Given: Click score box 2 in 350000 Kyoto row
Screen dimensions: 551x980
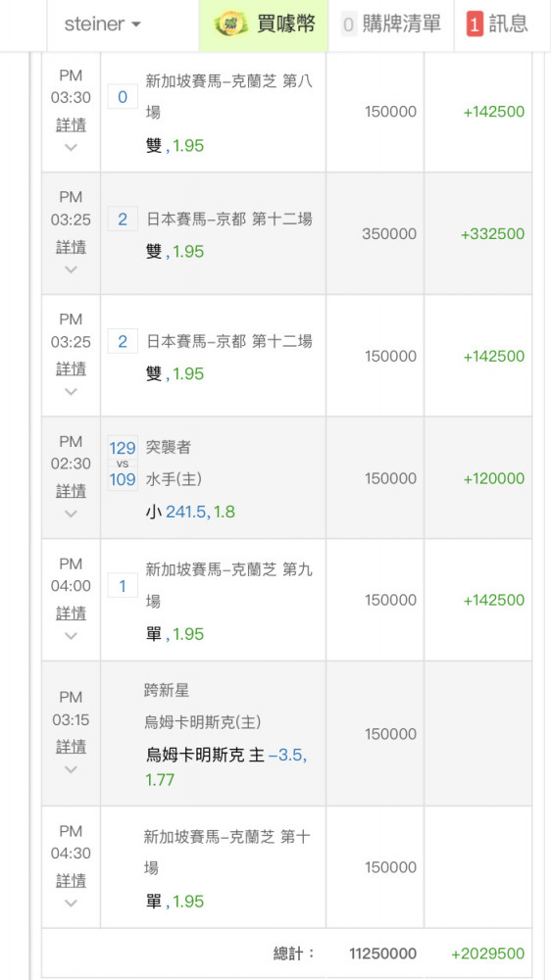Looking at the screenshot, I should click(x=123, y=220).
